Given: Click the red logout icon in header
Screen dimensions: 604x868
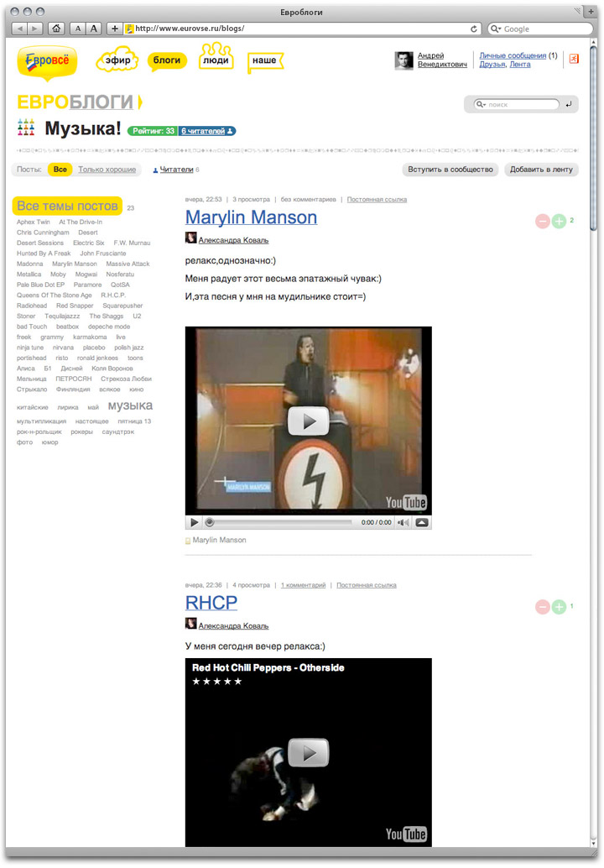Looking at the screenshot, I should click(574, 59).
